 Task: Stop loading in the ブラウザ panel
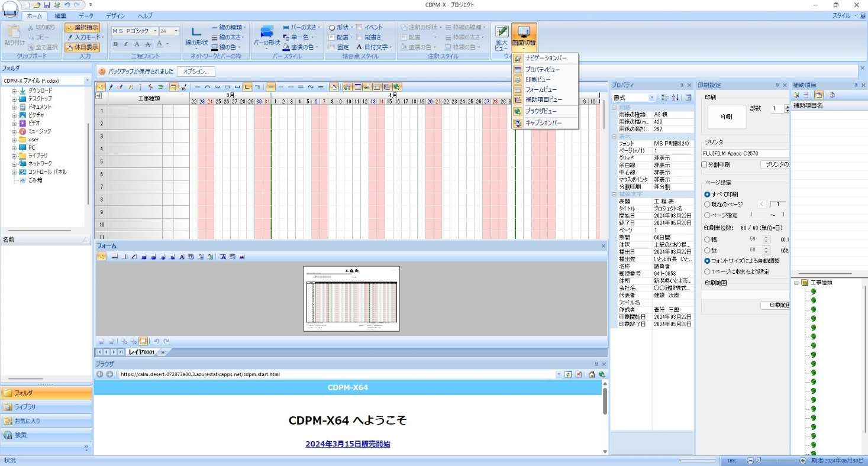[x=579, y=374]
